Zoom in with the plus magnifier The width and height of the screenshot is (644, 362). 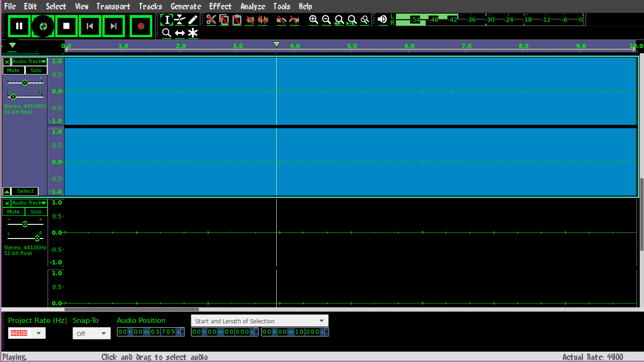tap(314, 20)
